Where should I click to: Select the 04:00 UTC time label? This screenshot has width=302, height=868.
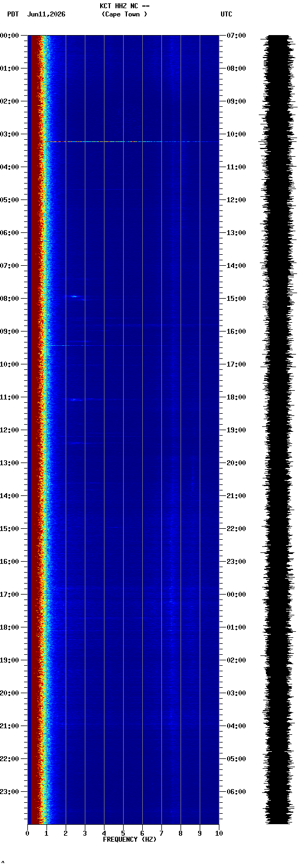click(x=236, y=726)
